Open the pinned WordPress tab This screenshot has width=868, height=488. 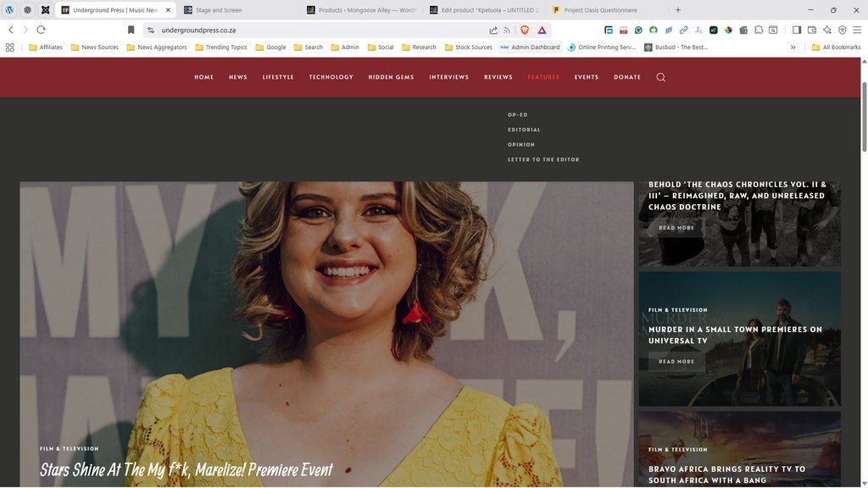pyautogui.click(x=9, y=10)
